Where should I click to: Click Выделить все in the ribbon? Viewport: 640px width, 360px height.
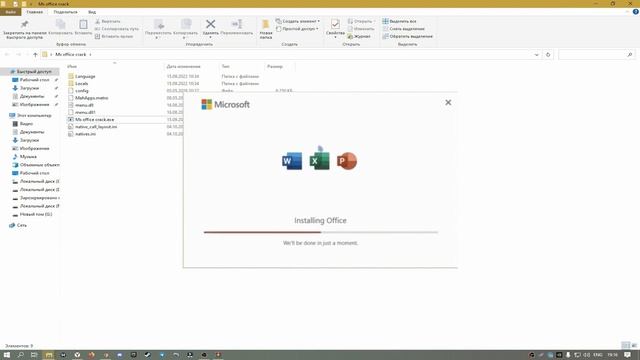click(x=400, y=21)
